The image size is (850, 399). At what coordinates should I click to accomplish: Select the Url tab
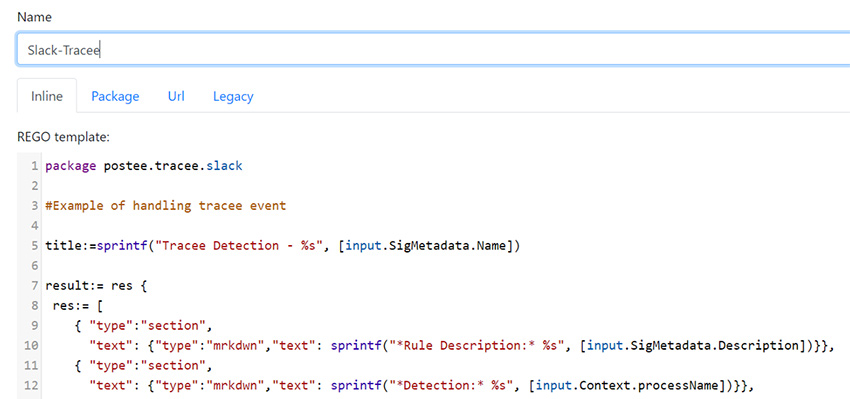tap(176, 96)
